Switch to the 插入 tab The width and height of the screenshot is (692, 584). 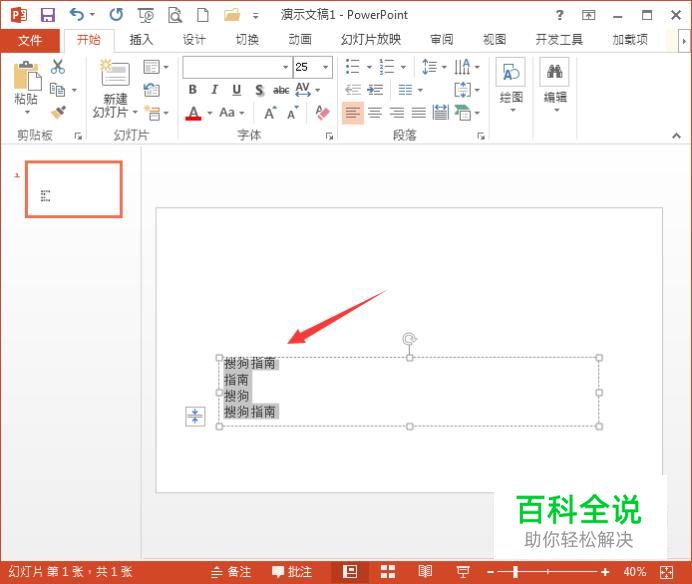(x=141, y=40)
